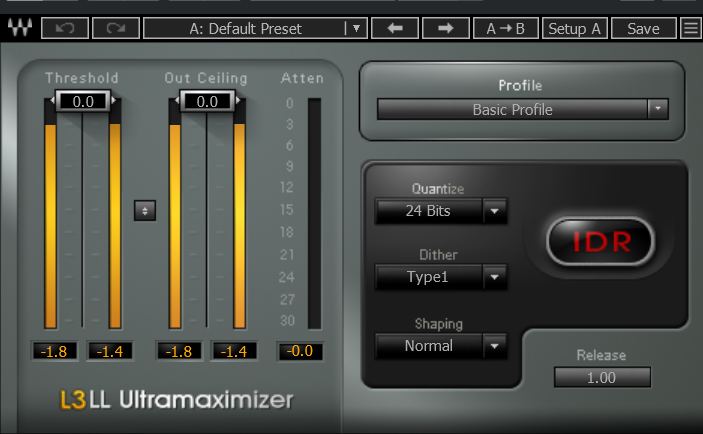Switch to the other setup via Setup A
703x434 pixels.
575,28
